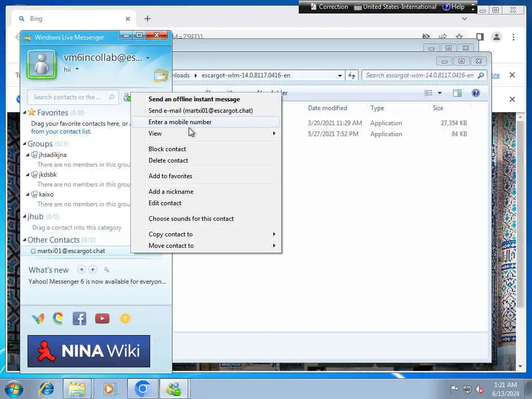Collapse the Other Contacts category
Image resolution: width=532 pixels, height=399 pixels.
pyautogui.click(x=24, y=240)
